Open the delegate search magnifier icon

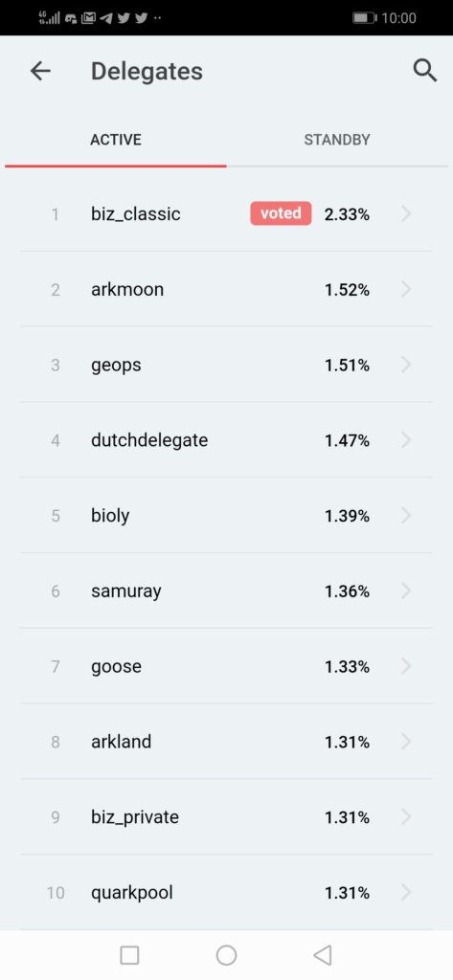[425, 71]
